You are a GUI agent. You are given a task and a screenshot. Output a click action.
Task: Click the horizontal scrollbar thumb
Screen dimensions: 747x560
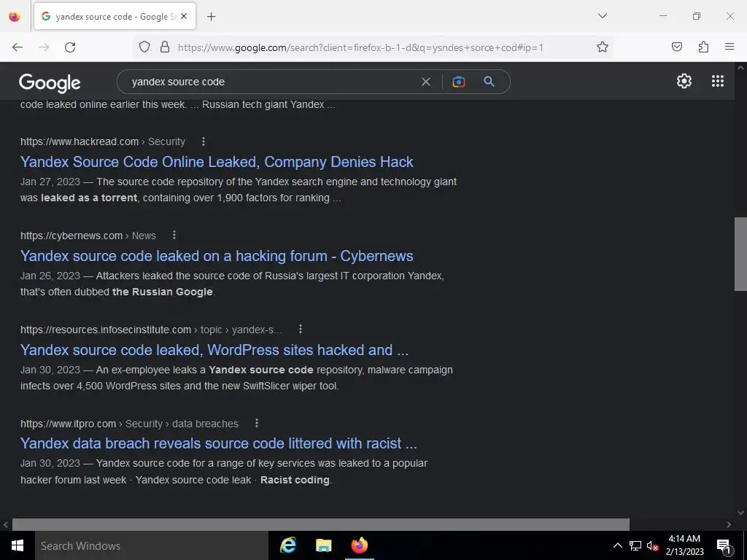(x=321, y=524)
